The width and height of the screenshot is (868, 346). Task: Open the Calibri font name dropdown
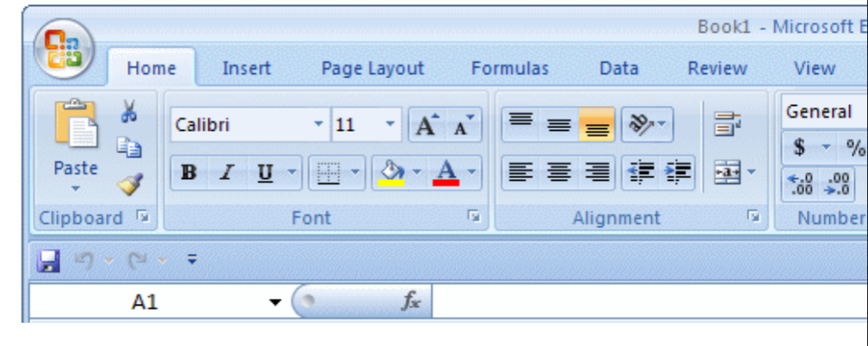click(x=319, y=126)
